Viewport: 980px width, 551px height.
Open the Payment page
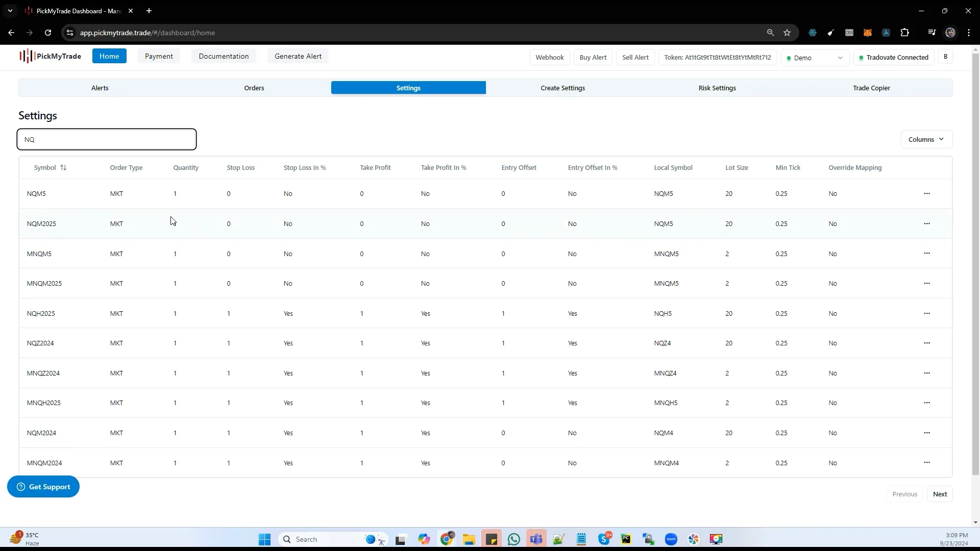(159, 56)
